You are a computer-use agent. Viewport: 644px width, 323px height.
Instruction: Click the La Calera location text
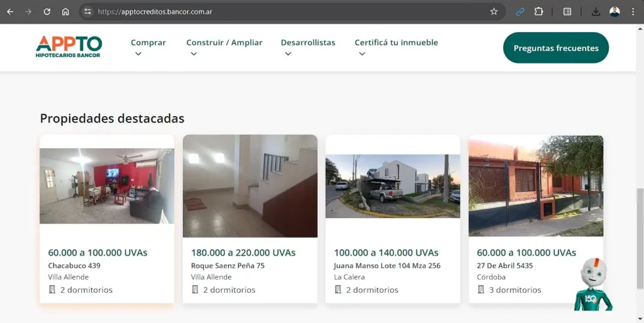point(349,277)
